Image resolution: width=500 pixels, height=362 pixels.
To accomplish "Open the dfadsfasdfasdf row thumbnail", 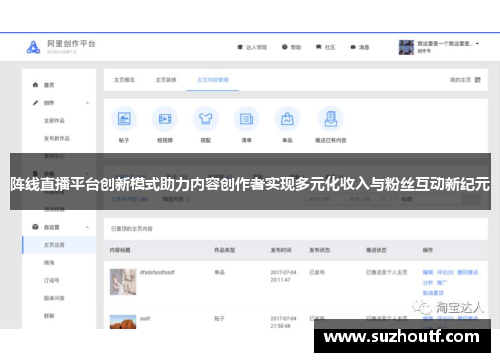I will pos(123,282).
